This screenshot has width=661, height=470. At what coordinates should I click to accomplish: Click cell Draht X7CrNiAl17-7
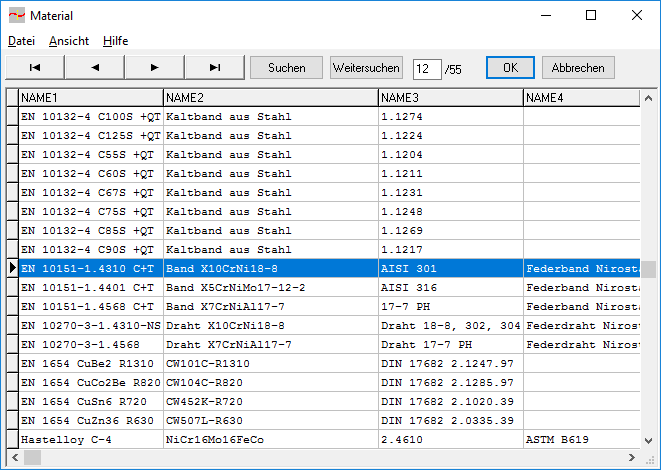[x=271, y=344]
